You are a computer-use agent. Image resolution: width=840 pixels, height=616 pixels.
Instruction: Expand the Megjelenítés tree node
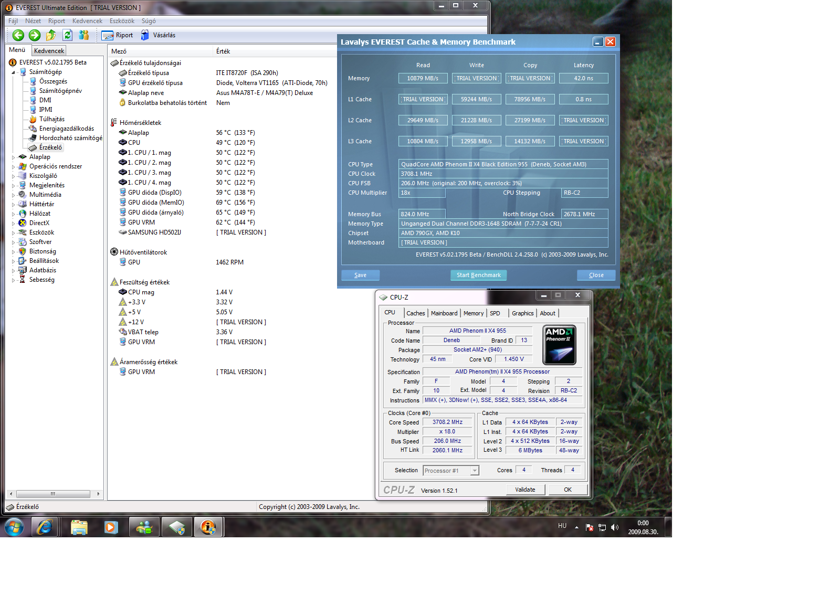[x=13, y=185]
